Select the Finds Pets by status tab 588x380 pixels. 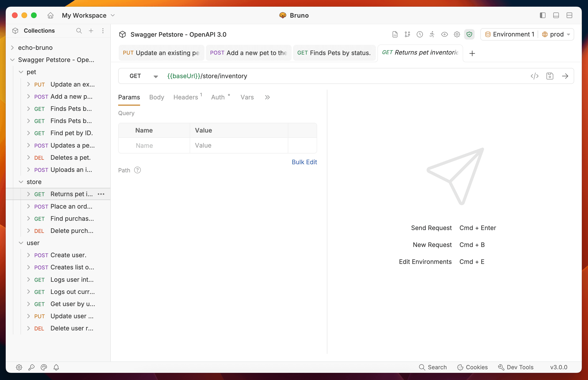click(334, 53)
